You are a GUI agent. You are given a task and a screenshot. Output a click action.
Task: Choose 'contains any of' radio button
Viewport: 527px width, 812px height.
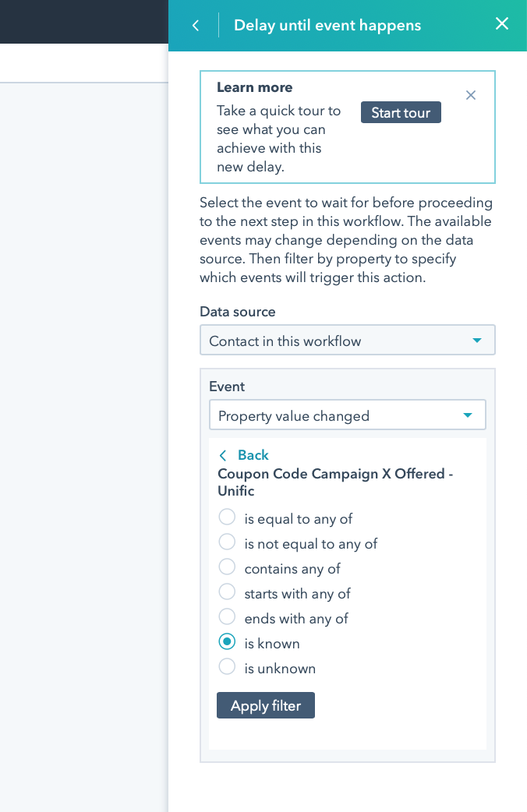(x=227, y=567)
